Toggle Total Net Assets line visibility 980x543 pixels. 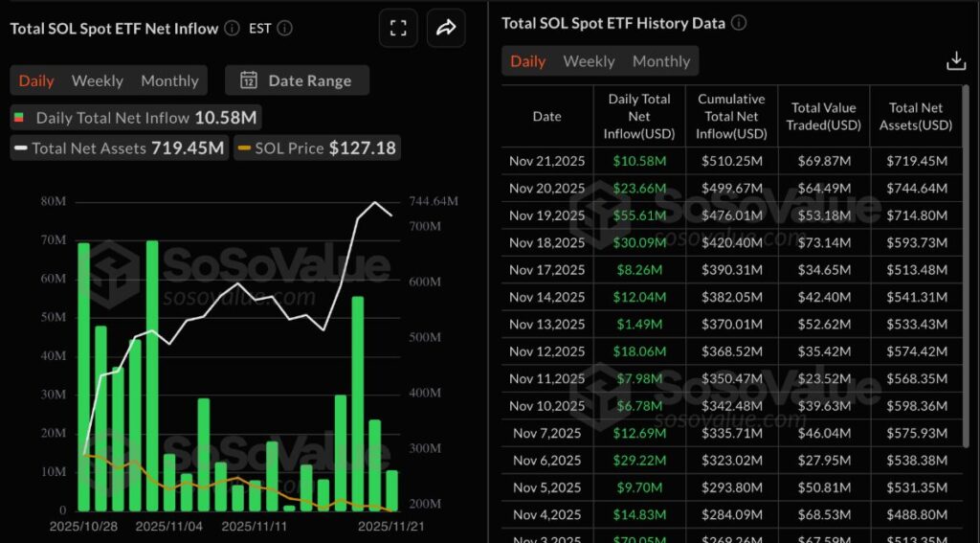(119, 148)
